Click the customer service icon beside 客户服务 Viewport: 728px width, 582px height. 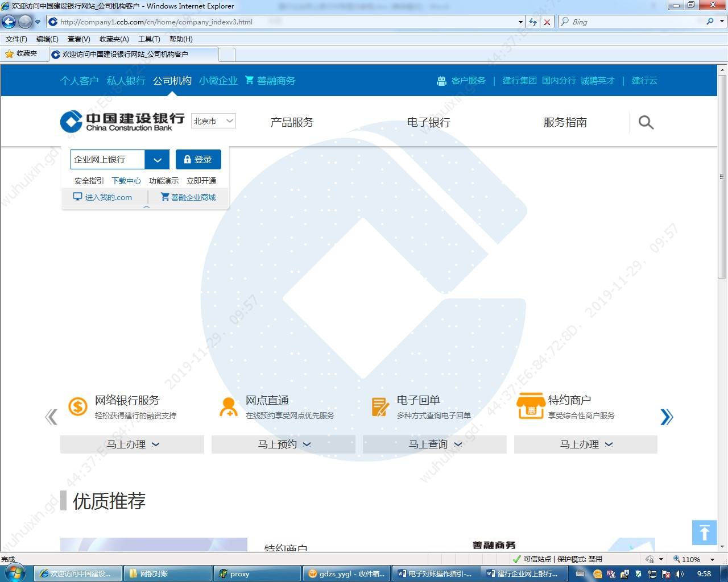point(442,80)
